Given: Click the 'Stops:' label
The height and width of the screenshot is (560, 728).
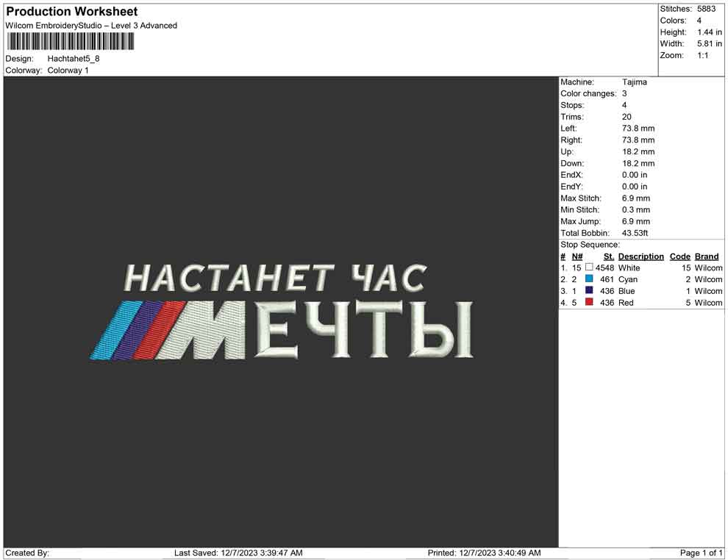Looking at the screenshot, I should 572,105.
